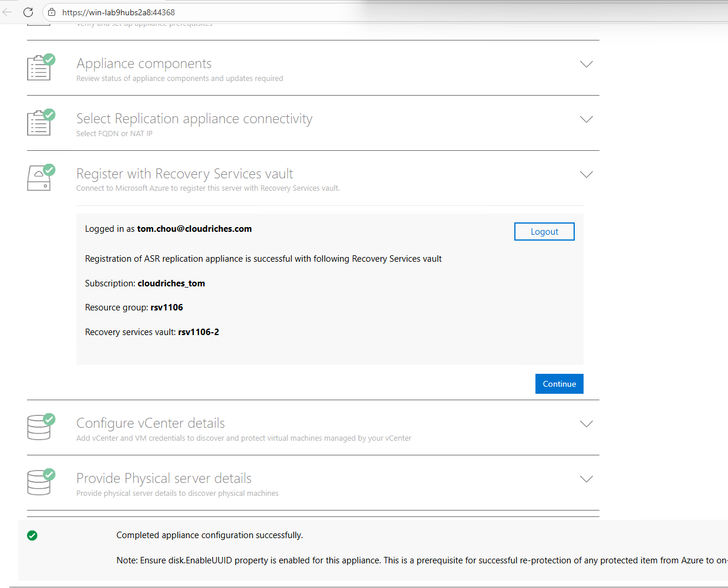This screenshot has width=728, height=588.
Task: Click the Continue button
Action: [559, 383]
